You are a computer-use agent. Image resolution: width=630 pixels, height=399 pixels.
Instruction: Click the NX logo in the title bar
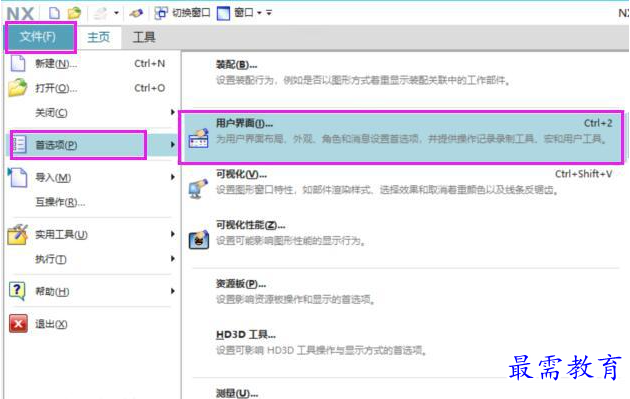tap(20, 14)
